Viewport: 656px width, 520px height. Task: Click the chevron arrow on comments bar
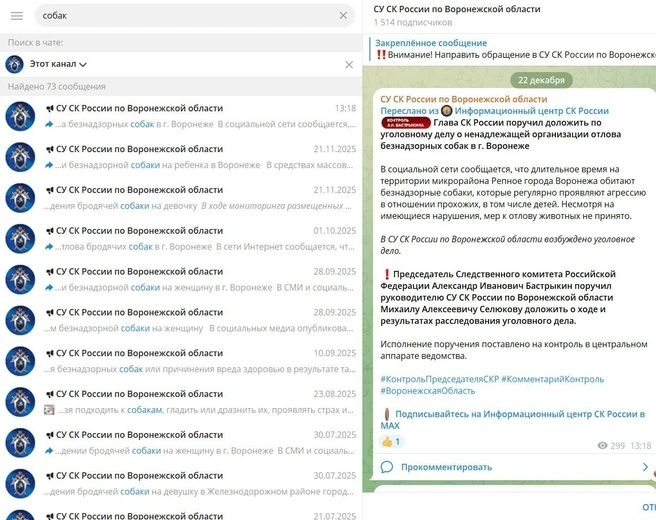coord(645,467)
